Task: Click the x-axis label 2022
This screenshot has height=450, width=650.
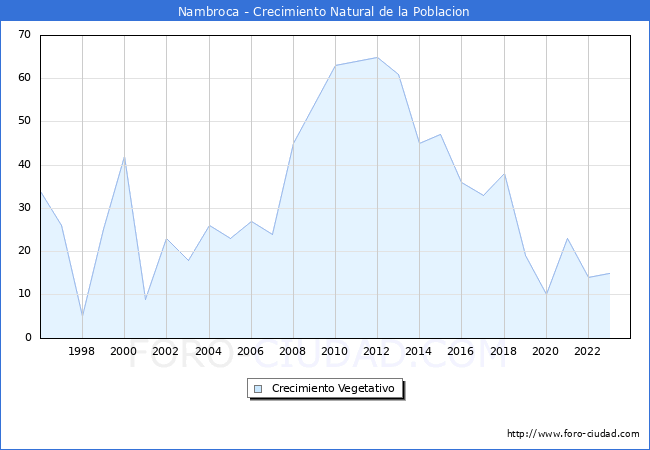Action: click(587, 351)
